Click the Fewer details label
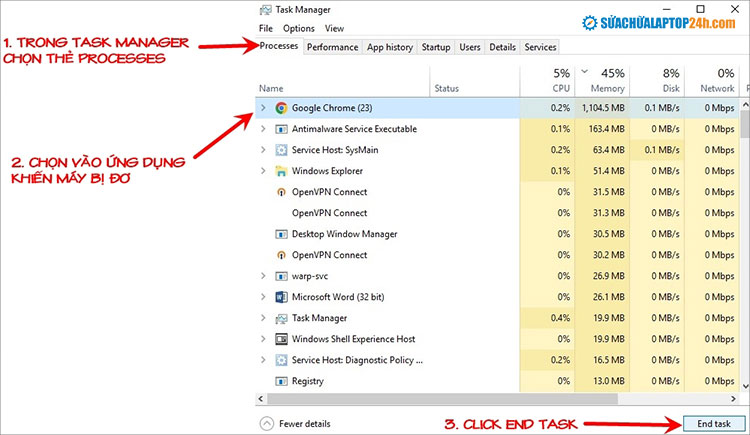 coord(305,424)
